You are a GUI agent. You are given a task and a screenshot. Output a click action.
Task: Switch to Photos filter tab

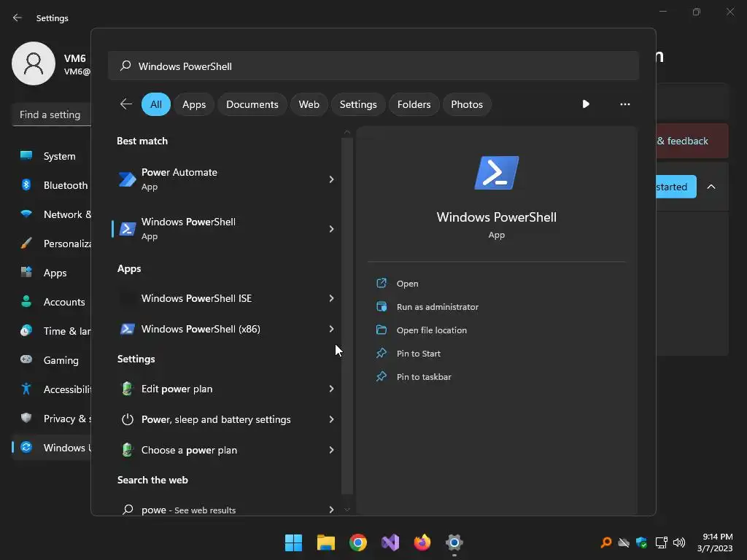tap(467, 104)
